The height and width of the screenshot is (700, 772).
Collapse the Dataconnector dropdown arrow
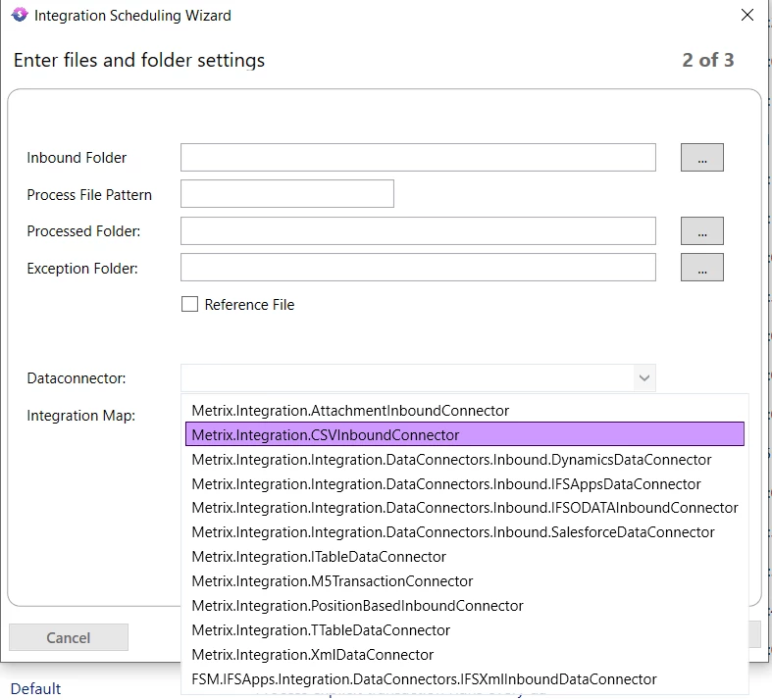pos(643,377)
